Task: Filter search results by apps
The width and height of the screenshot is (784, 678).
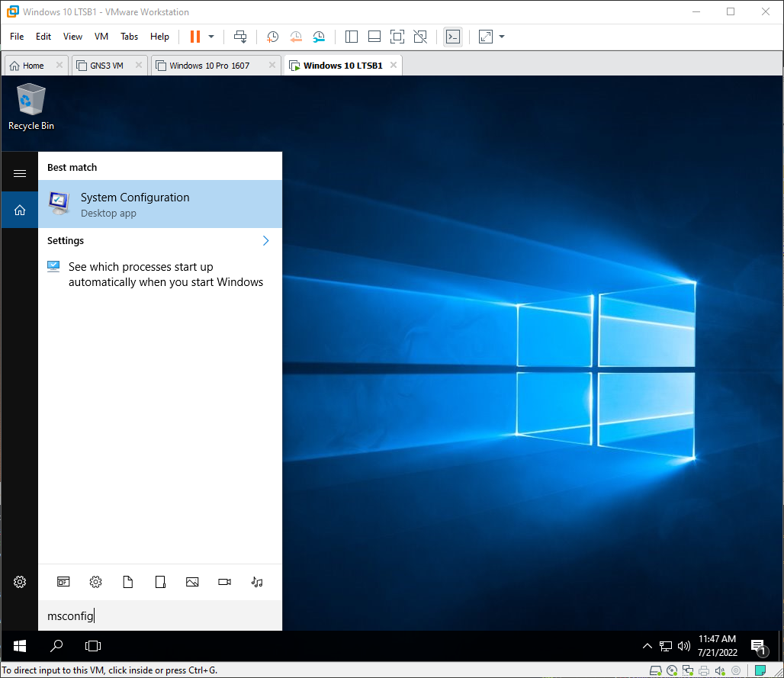Action: 63,582
